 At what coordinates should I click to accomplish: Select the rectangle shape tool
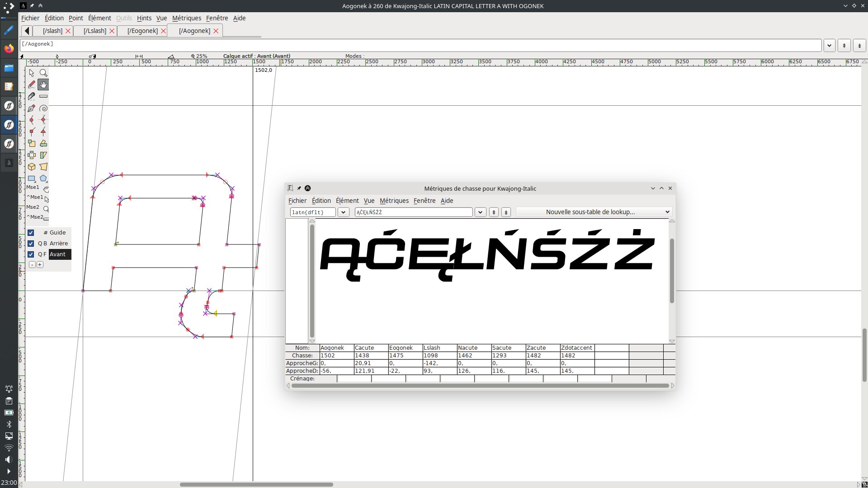[x=32, y=178]
